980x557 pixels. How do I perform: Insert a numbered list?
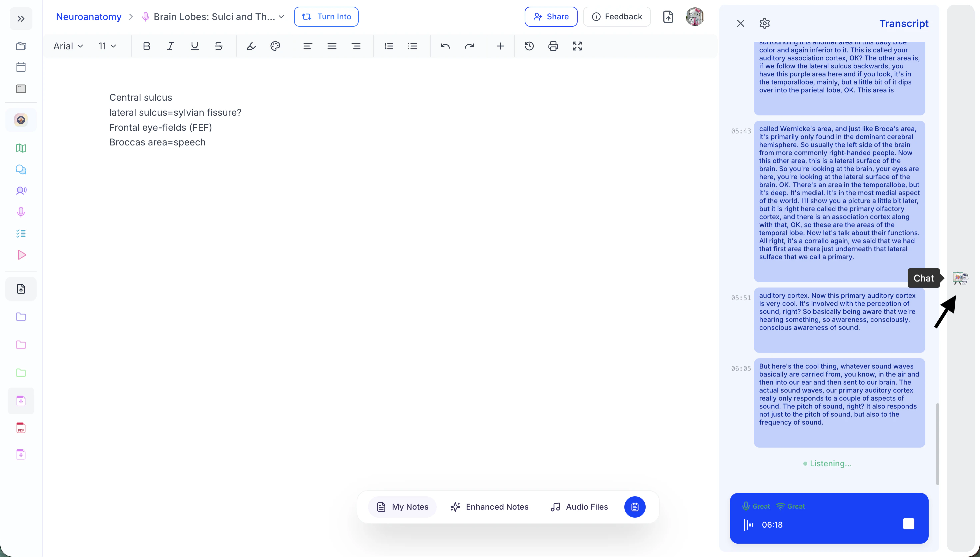(389, 46)
